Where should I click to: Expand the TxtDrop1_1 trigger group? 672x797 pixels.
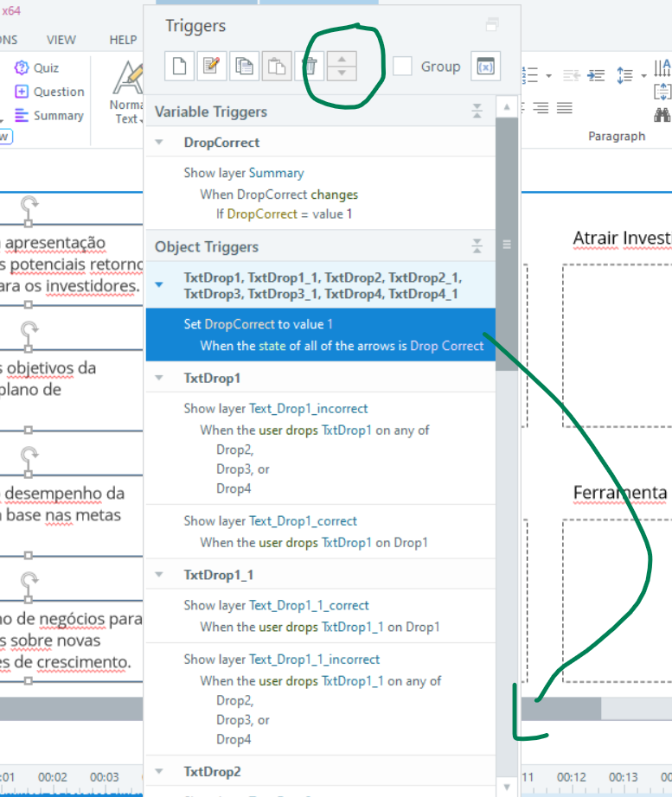(x=159, y=575)
